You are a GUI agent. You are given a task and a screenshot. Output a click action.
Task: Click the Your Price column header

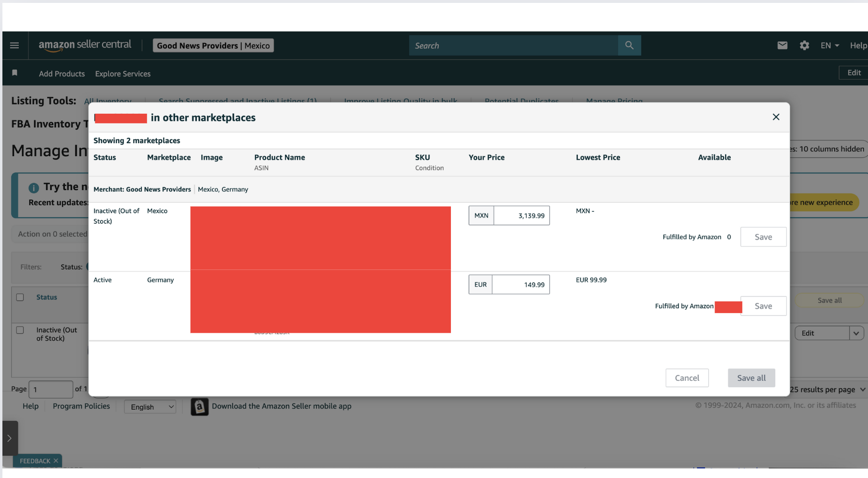[x=487, y=157]
